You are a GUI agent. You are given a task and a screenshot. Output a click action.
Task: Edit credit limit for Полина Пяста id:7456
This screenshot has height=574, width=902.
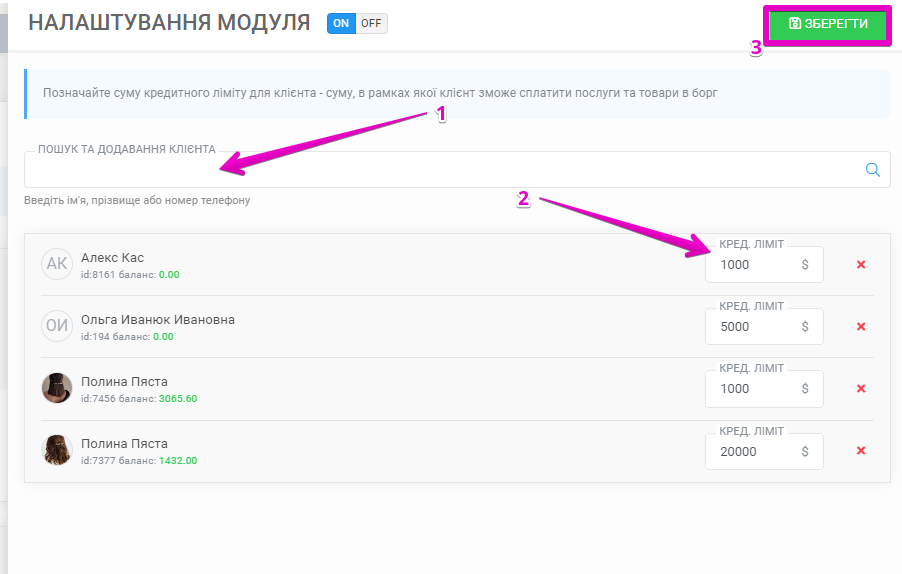coord(764,389)
